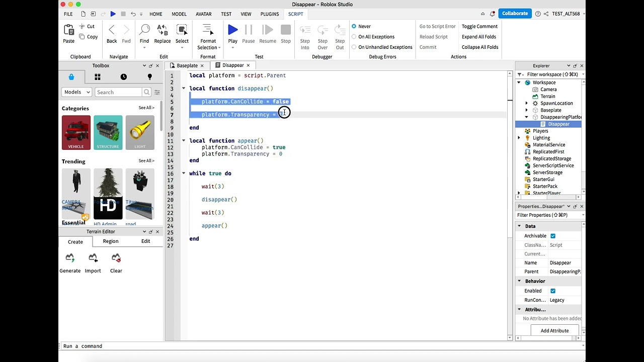Start Play test from the ribbon
This screenshot has width=644, height=362.
(x=232, y=30)
